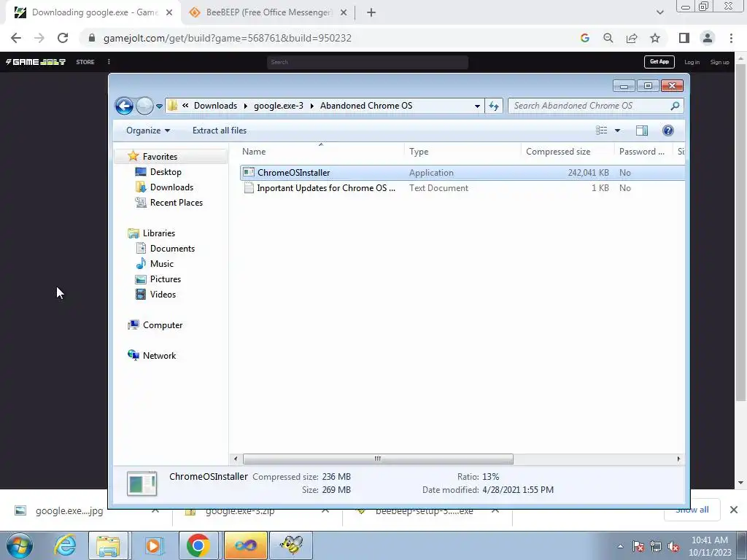747x560 pixels.
Task: Expand arrow after Downloads breadcrumb
Action: coord(245,106)
